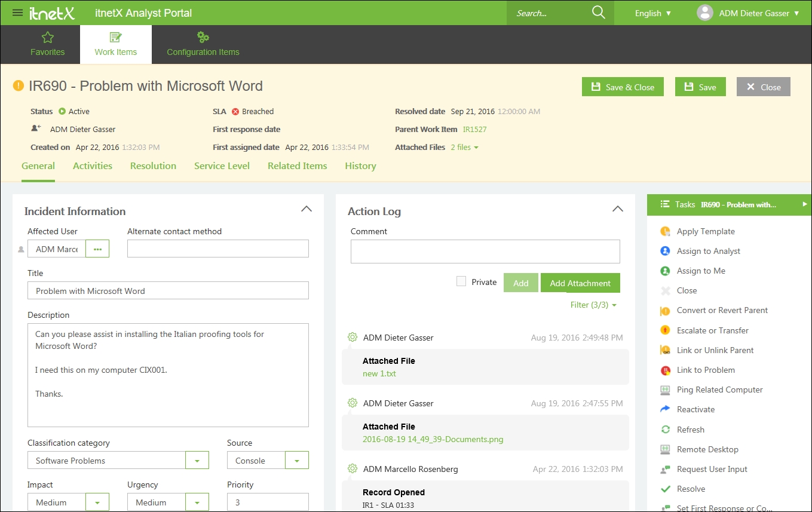
Task: Open the Urgency dropdown arrow
Action: 197,502
